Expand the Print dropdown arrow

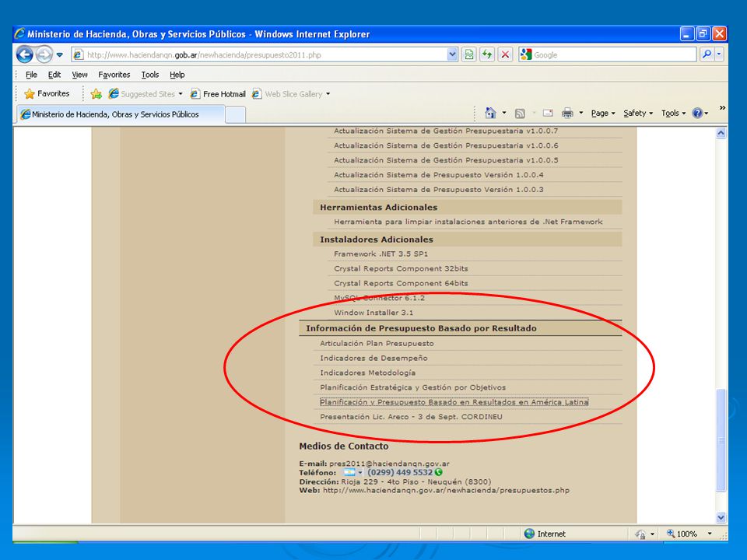(580, 113)
